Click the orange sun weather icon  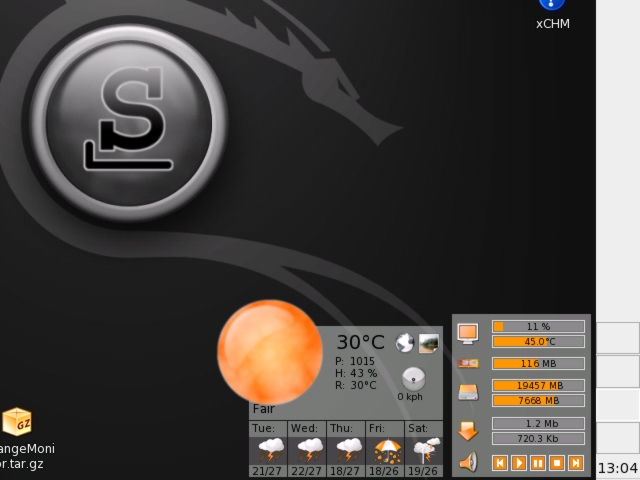pyautogui.click(x=270, y=352)
